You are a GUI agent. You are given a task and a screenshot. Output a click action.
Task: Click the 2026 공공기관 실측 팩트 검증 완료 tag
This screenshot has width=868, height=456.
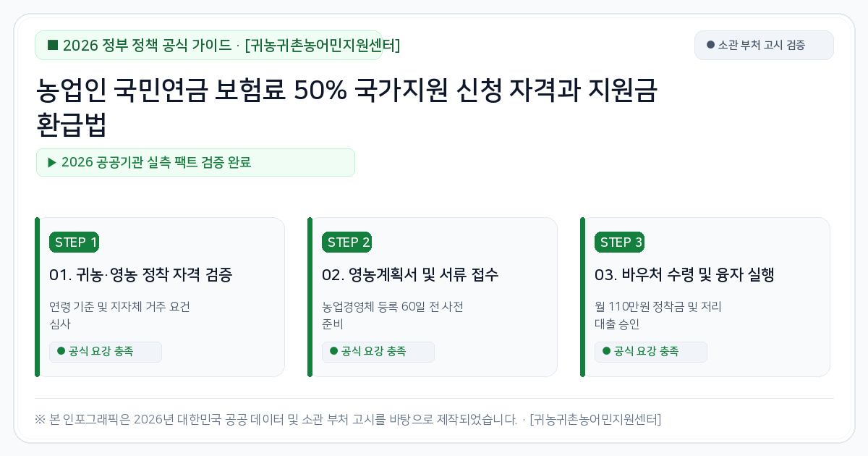pos(195,162)
